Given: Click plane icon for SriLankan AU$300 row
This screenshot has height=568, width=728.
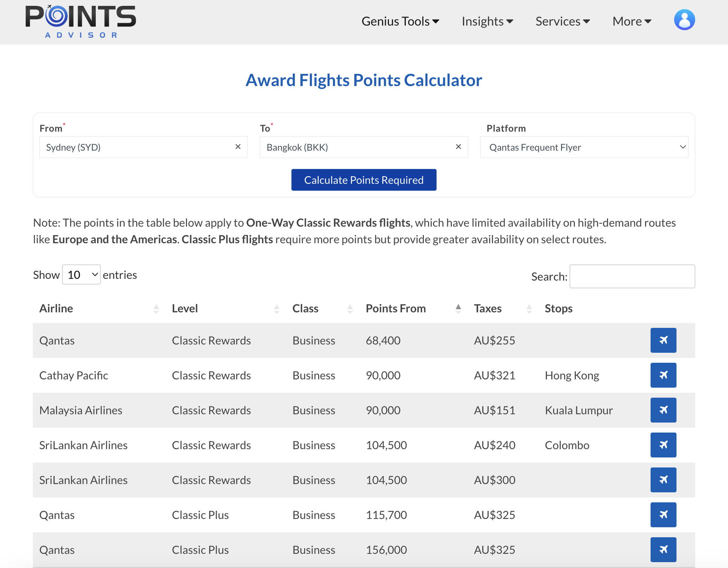Looking at the screenshot, I should (x=663, y=480).
